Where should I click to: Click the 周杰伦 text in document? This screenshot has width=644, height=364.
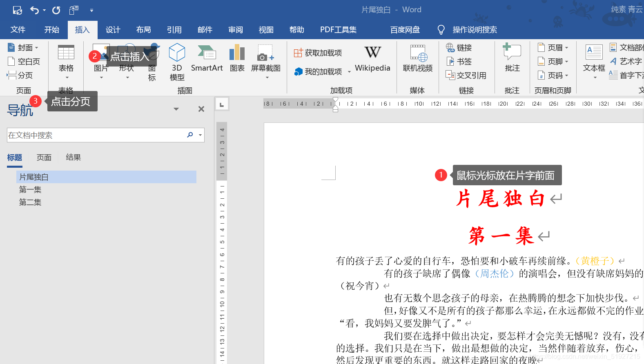click(495, 273)
